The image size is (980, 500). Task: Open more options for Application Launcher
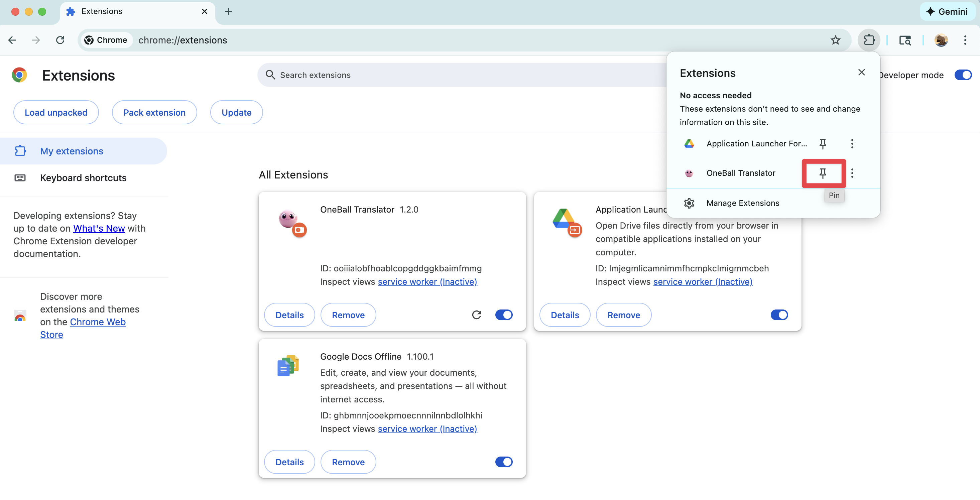(852, 143)
